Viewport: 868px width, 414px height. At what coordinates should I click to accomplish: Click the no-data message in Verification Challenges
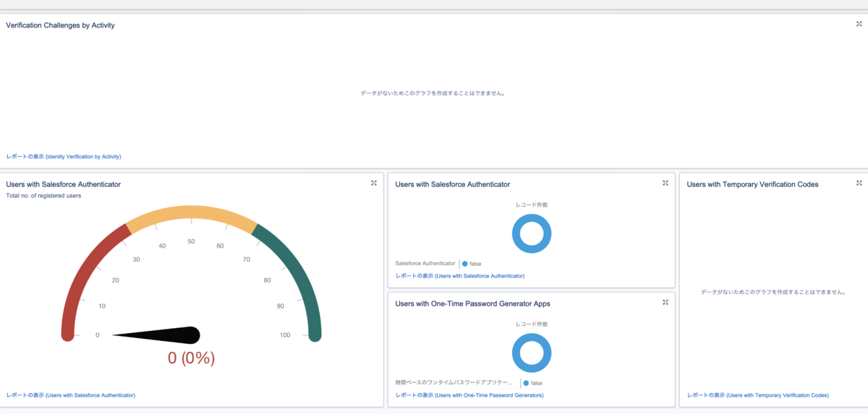432,93
